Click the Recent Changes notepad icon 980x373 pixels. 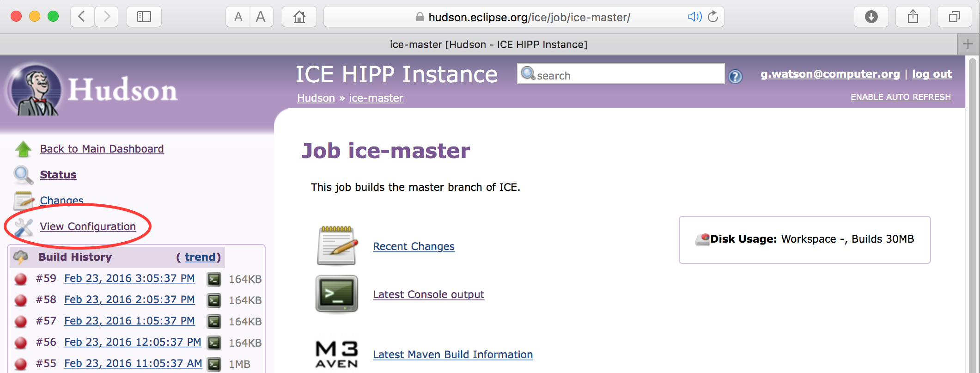pos(337,245)
